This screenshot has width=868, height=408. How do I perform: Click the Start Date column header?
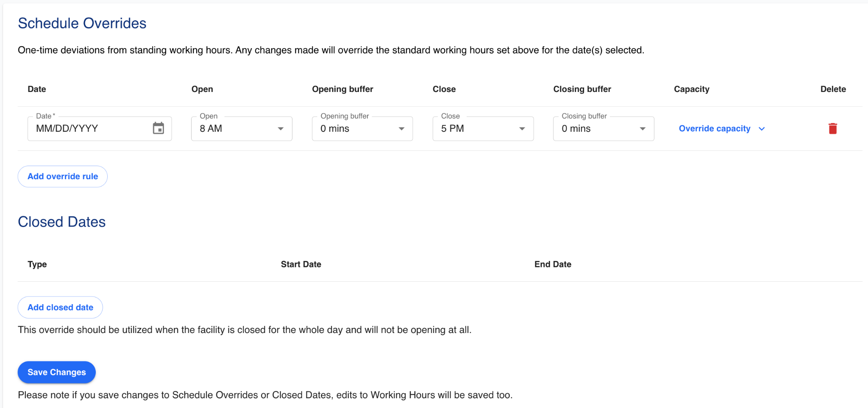tap(301, 264)
